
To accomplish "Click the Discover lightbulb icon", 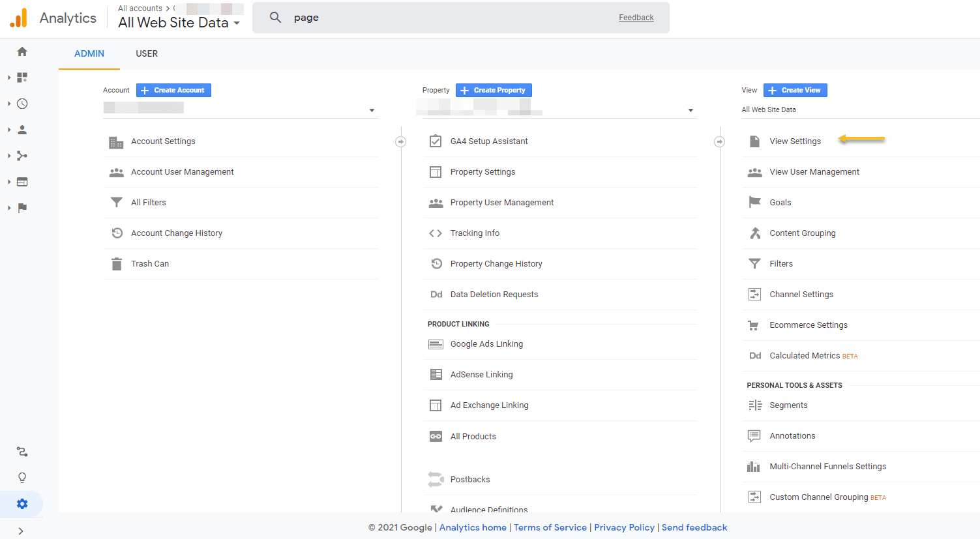I will (22, 477).
